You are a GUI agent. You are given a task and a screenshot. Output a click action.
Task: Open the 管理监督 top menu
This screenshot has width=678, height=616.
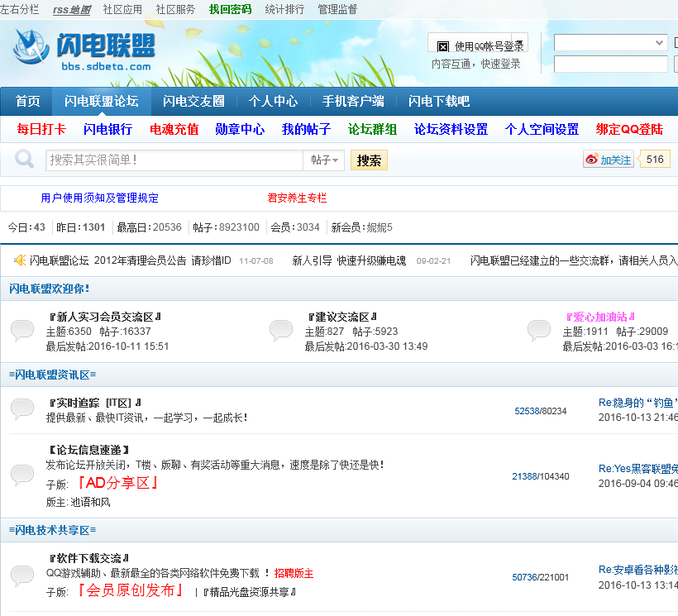tap(337, 9)
